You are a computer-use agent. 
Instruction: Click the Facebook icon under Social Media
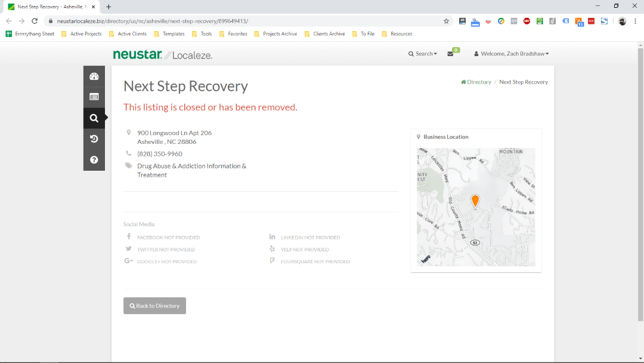point(129,237)
